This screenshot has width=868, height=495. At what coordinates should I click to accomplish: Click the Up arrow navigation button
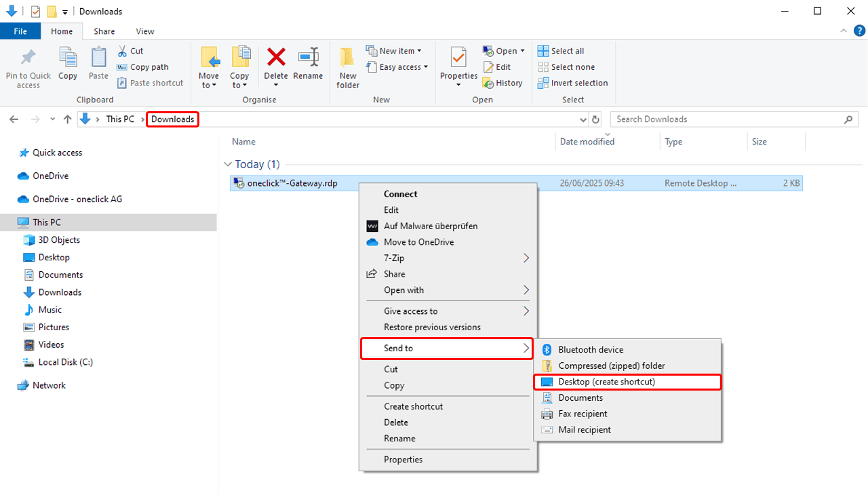click(67, 119)
